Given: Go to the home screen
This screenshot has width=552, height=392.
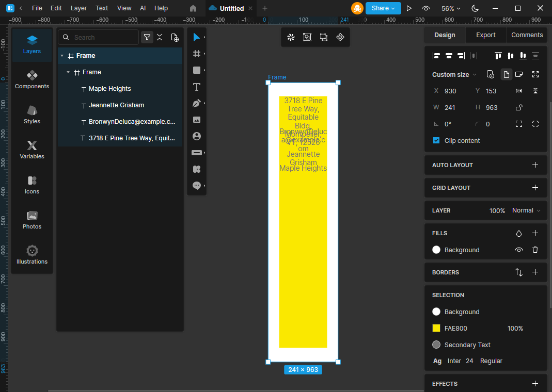Looking at the screenshot, I should (x=193, y=8).
